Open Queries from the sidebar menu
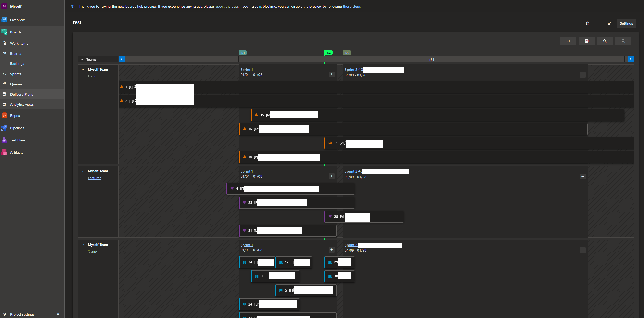This screenshot has width=644, height=318. point(16,84)
